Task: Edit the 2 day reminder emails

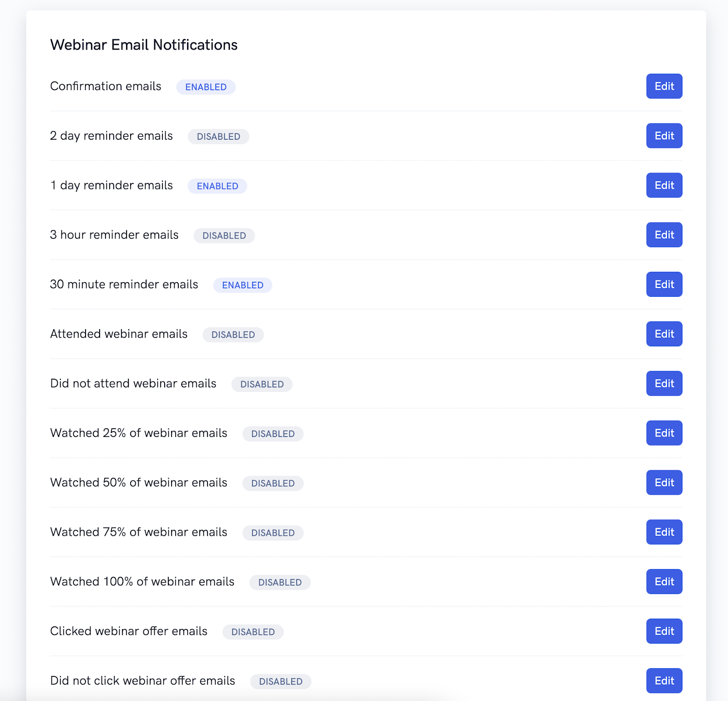Action: tap(664, 136)
